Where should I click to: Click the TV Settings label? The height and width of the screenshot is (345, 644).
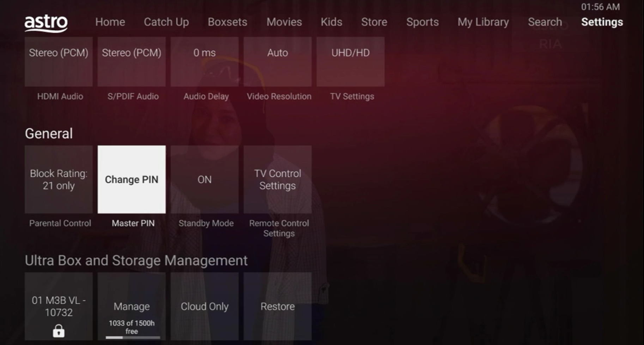[x=352, y=96]
